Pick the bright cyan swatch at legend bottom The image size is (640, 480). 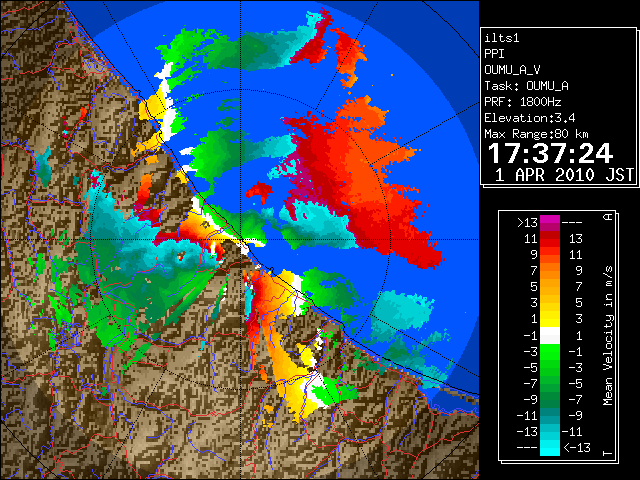click(x=550, y=447)
